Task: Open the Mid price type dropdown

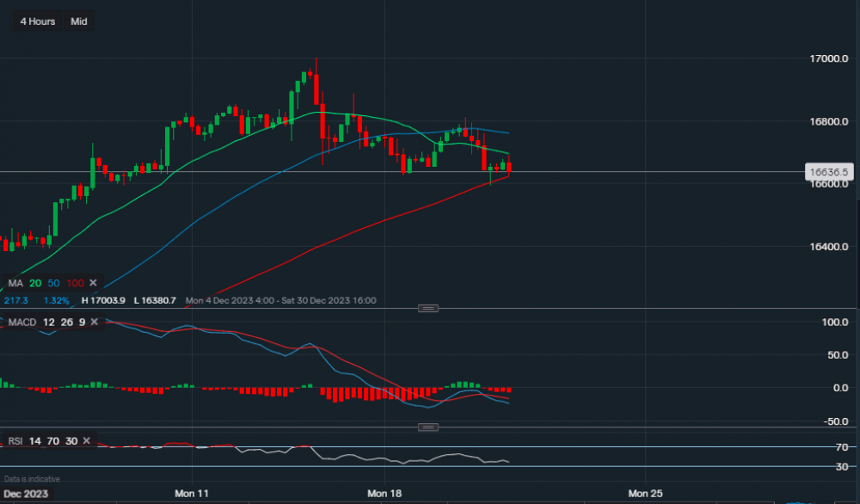Action: coord(78,22)
